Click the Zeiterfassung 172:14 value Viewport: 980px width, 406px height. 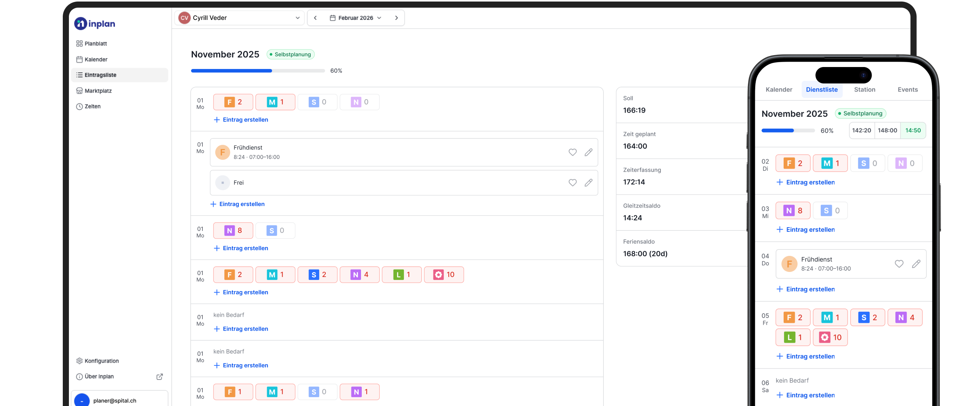coord(634,182)
